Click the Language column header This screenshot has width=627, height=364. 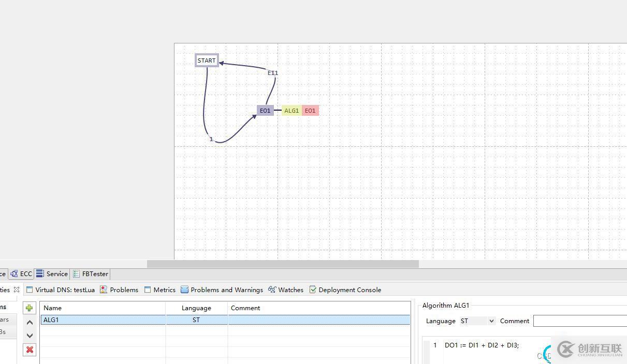pyautogui.click(x=197, y=308)
